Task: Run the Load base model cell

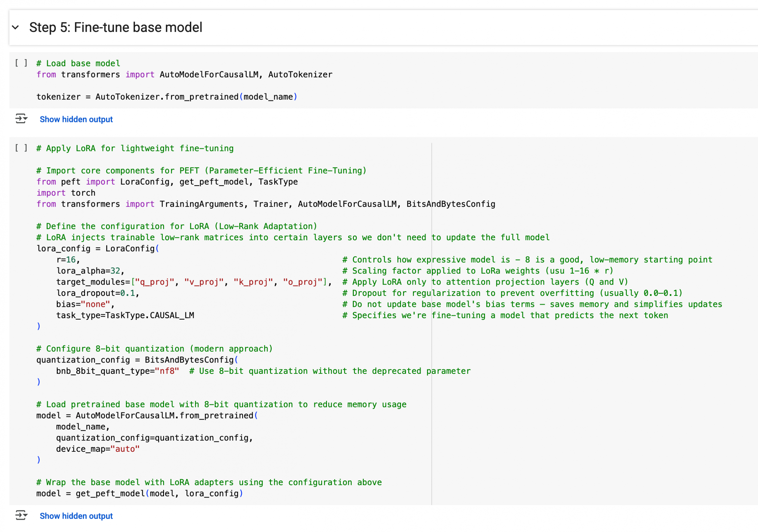Action: 21,63
